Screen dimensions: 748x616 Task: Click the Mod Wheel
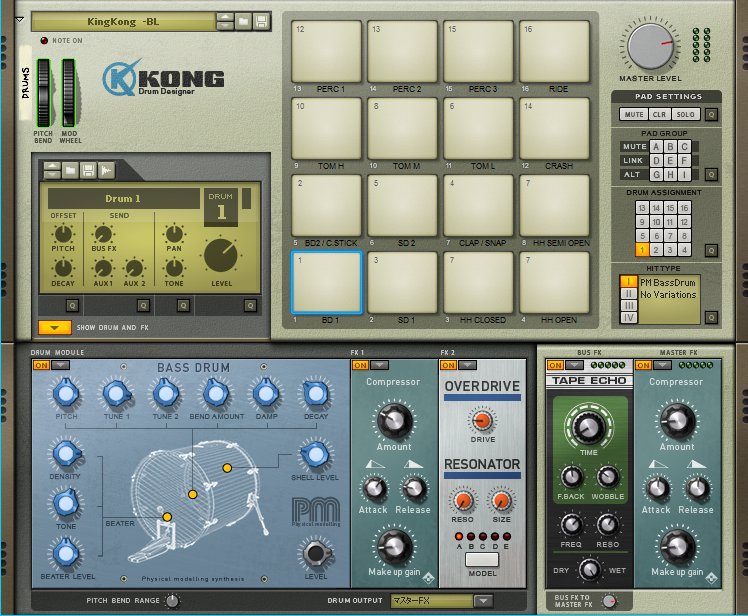(x=69, y=93)
